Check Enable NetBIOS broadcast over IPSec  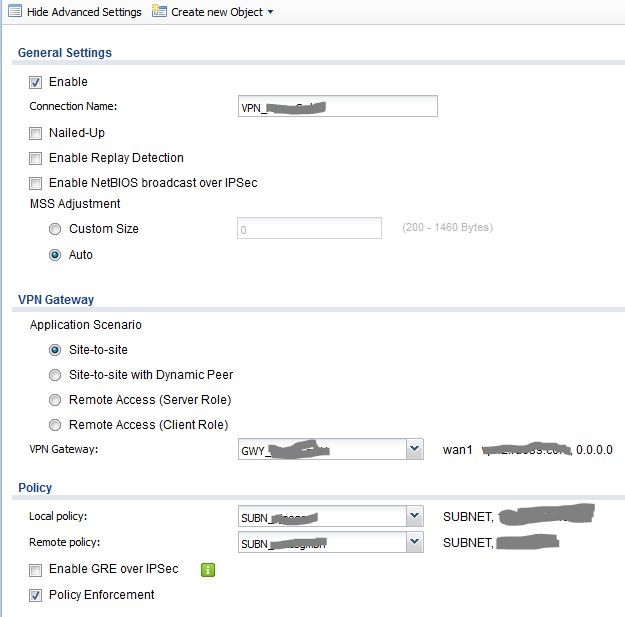tap(36, 183)
